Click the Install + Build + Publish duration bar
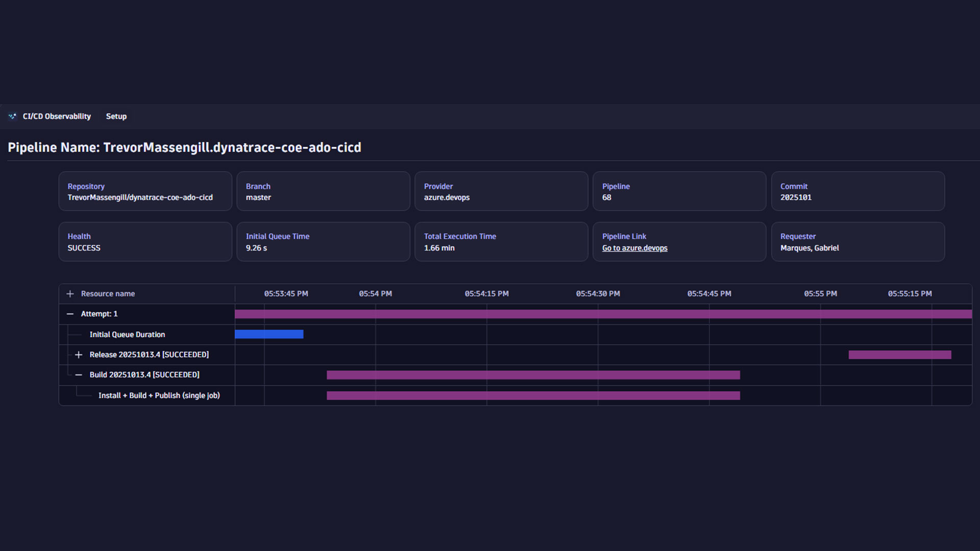This screenshot has height=551, width=980. (533, 395)
